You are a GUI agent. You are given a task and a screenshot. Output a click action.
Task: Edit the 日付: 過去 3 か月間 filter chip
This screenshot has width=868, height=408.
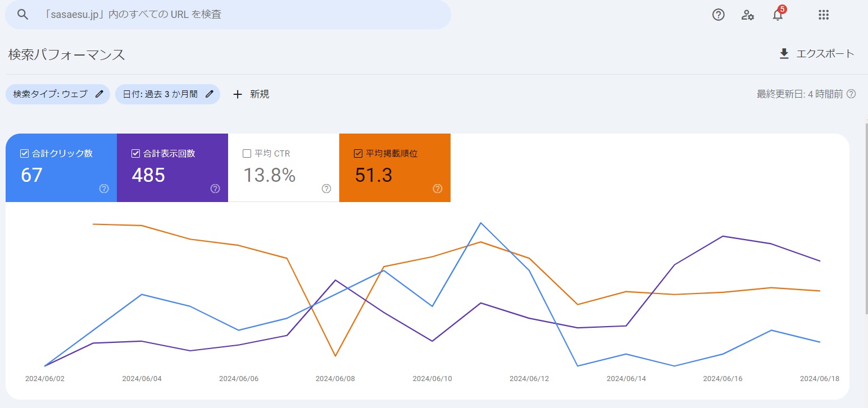point(167,94)
